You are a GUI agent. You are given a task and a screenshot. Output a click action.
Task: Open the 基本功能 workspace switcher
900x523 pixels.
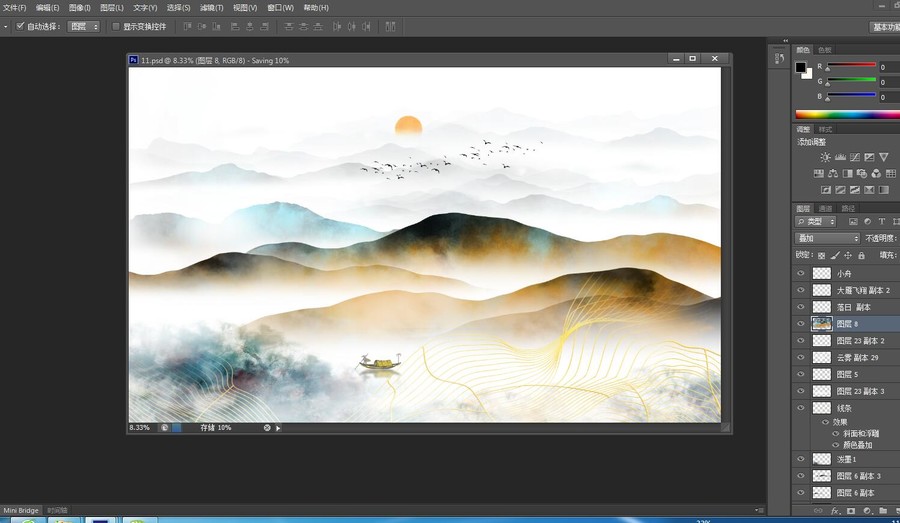point(885,27)
